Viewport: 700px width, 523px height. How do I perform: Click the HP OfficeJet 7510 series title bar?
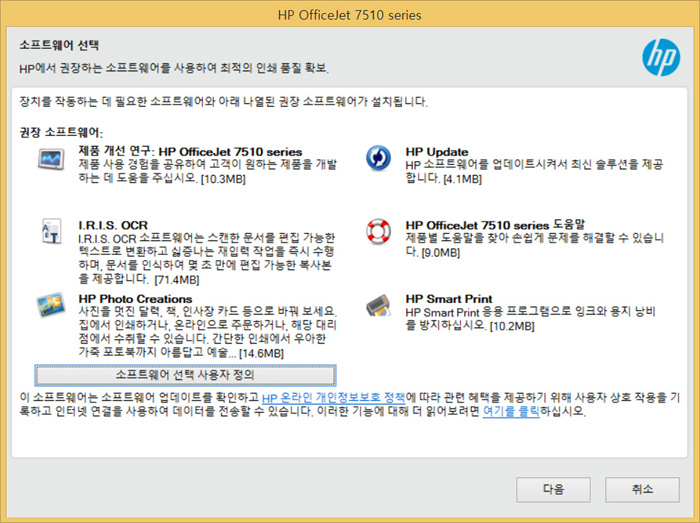(349, 15)
